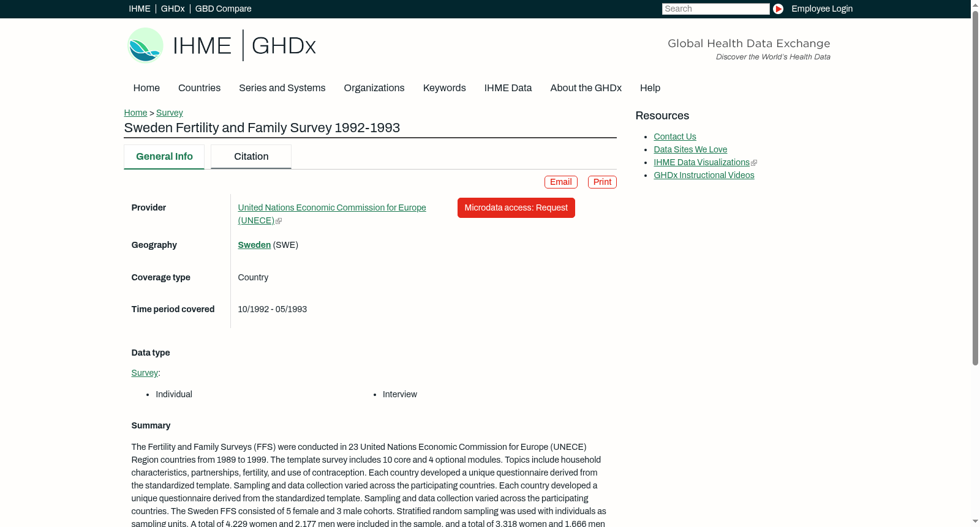
Task: Open Data Sites We Love link
Action: click(x=690, y=149)
